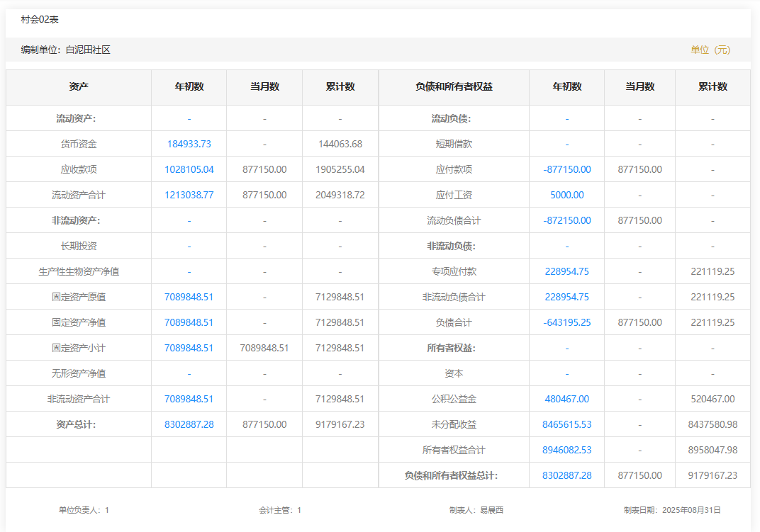Open the 固定资产净值 年初数 link
The image size is (760, 532).
[x=189, y=322]
